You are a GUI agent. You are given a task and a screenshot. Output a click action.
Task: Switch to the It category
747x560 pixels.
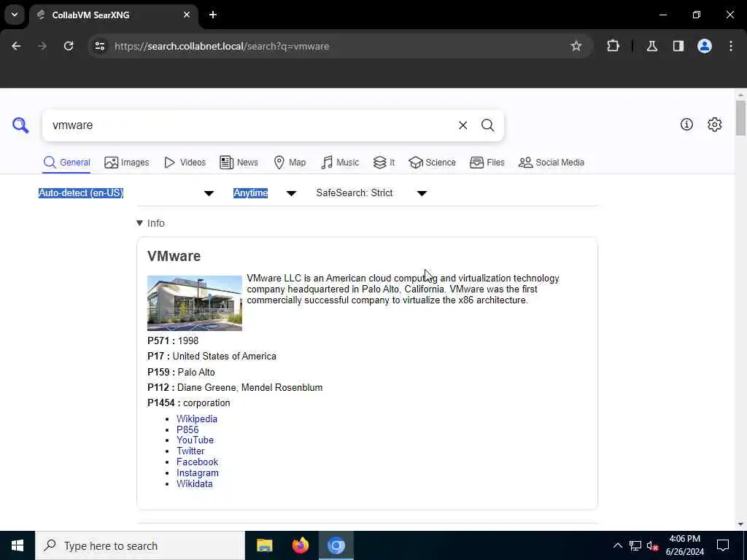[384, 163]
